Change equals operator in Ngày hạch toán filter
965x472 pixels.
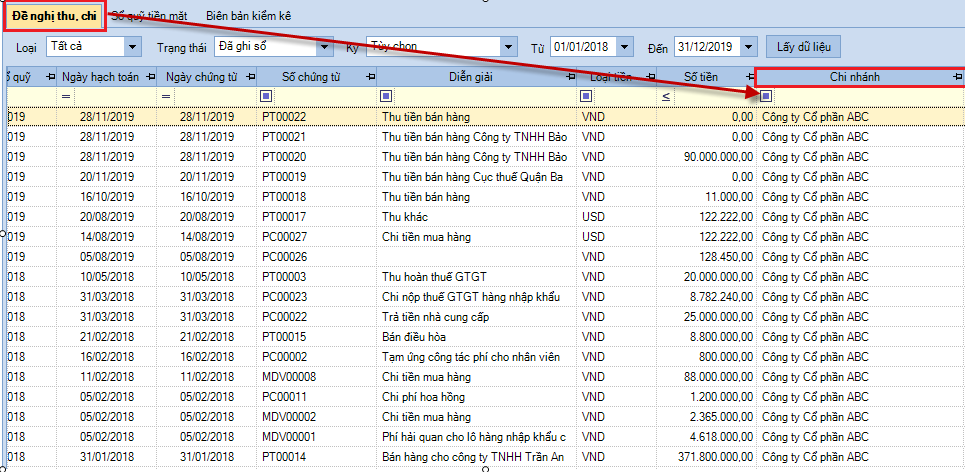point(65,97)
